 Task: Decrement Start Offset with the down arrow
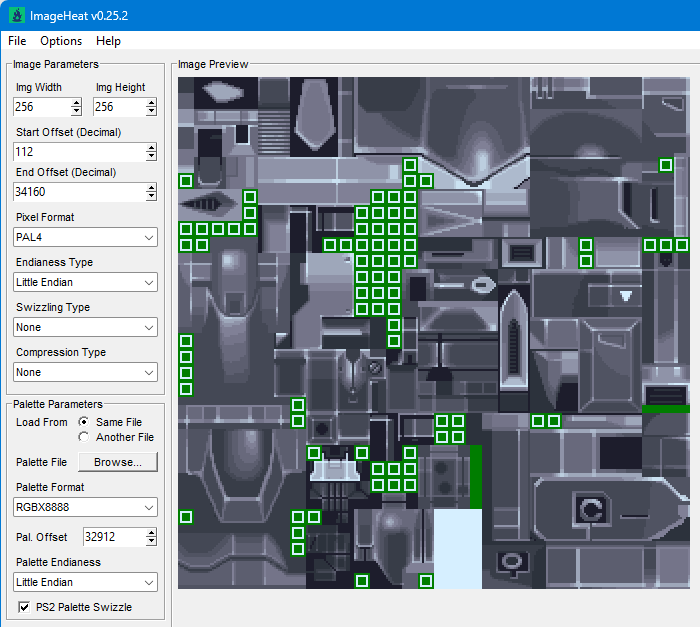[x=151, y=156]
